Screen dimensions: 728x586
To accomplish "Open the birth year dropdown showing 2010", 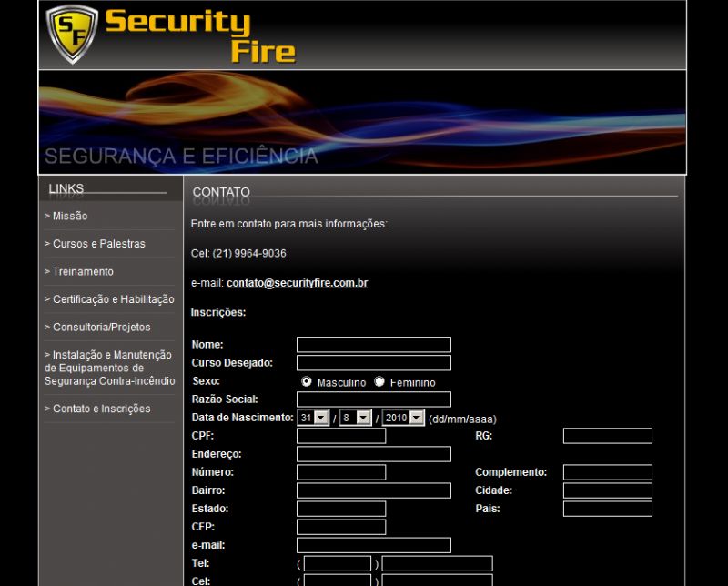I will [403, 418].
